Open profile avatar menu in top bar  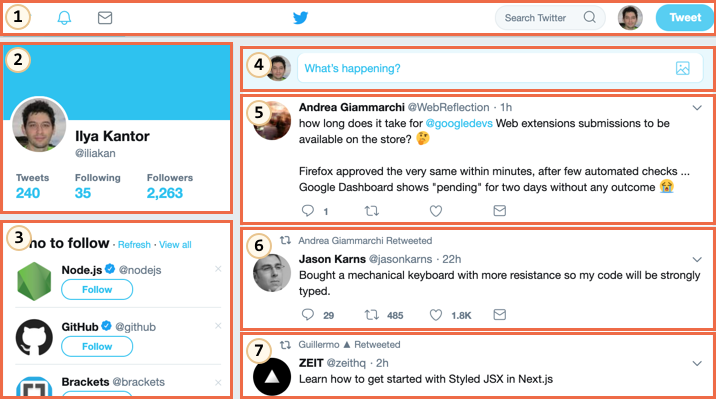(630, 18)
